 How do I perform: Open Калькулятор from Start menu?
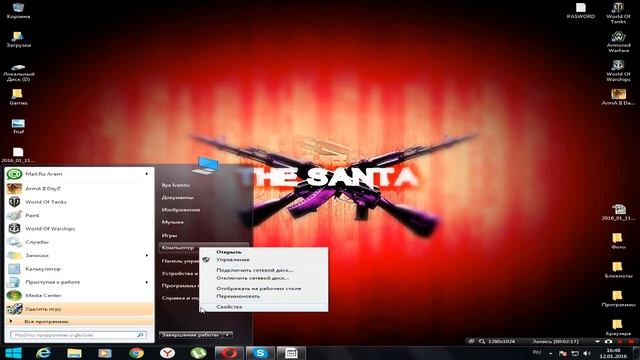point(80,269)
